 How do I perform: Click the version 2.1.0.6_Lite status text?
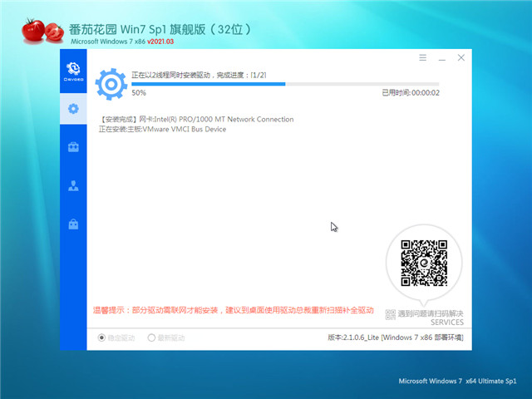pyautogui.click(x=396, y=337)
